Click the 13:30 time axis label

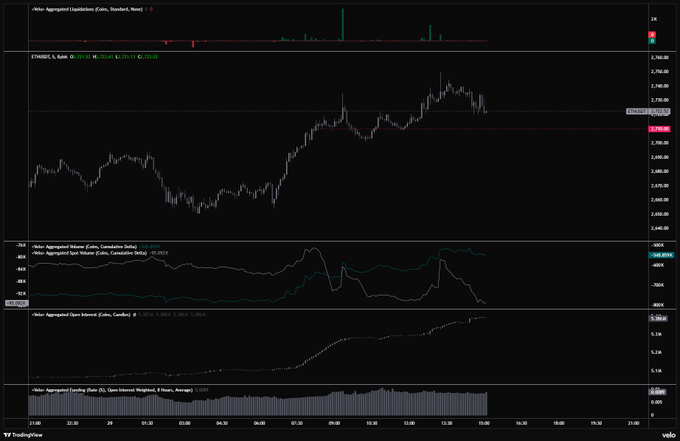tap(446, 423)
